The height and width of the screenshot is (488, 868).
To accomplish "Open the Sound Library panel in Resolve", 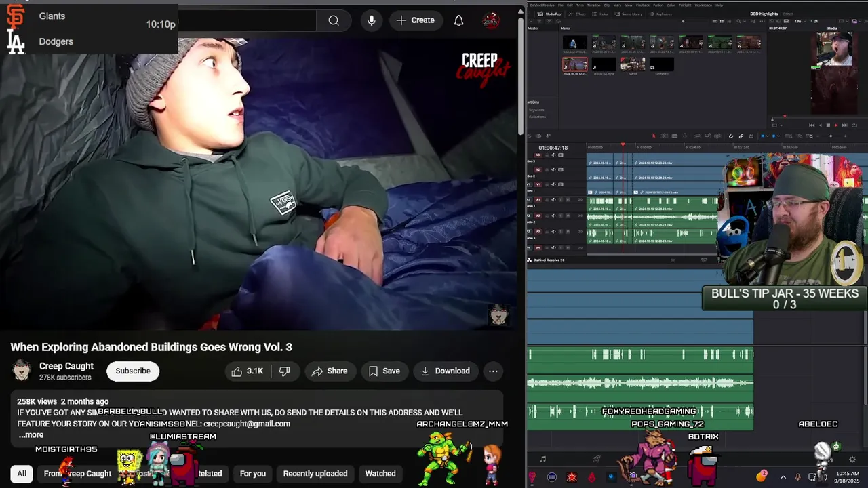I will coord(628,14).
